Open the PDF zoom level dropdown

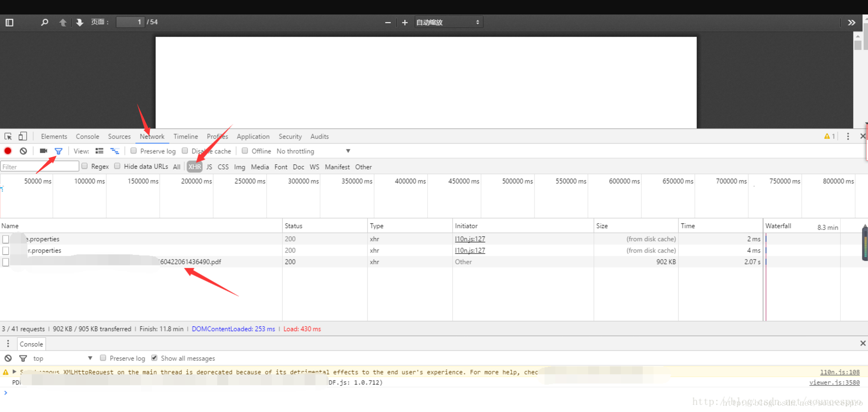coord(448,22)
